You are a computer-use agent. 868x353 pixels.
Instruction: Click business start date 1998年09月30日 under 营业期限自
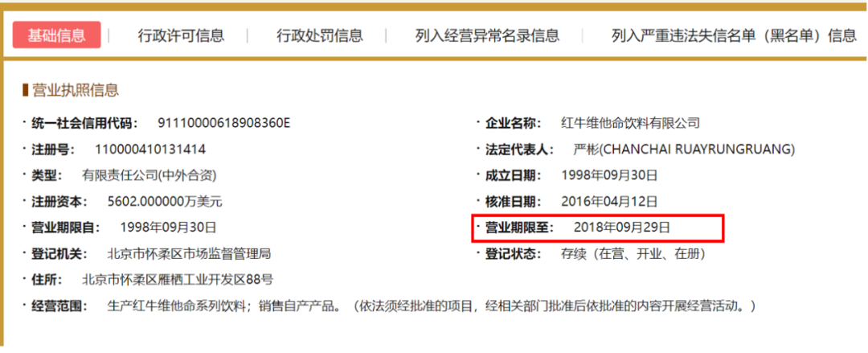168,228
